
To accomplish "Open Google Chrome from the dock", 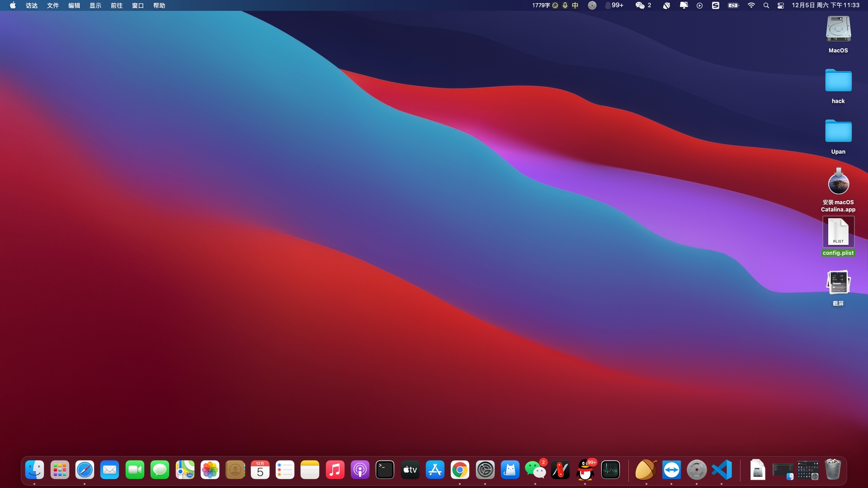I will [460, 470].
